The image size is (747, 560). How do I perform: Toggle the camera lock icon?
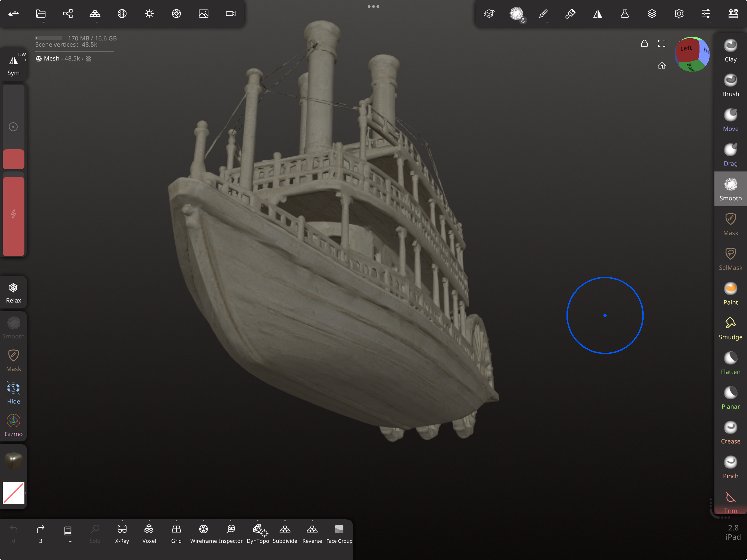644,43
